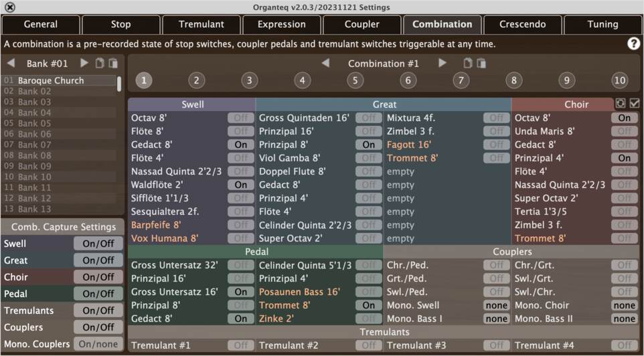Viewport: 644px width, 356px height.
Task: Toggle Swell Gedact 8' stop off
Action: (241, 145)
